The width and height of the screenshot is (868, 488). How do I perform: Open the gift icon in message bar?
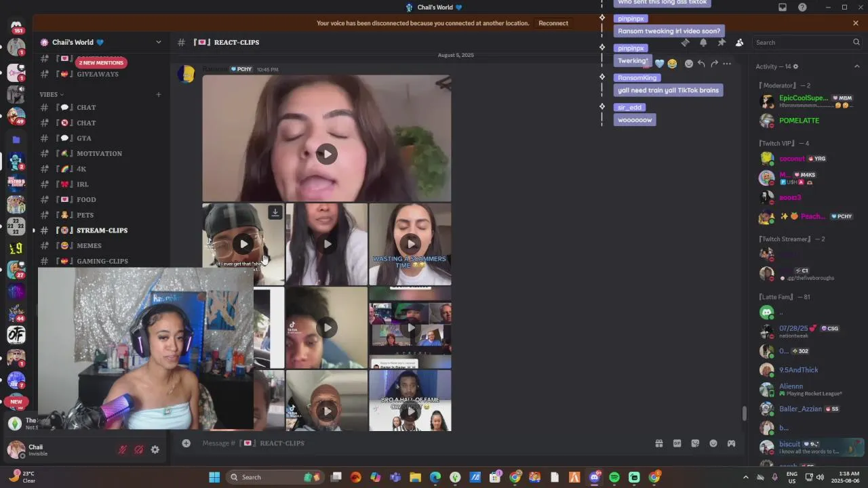[658, 443]
